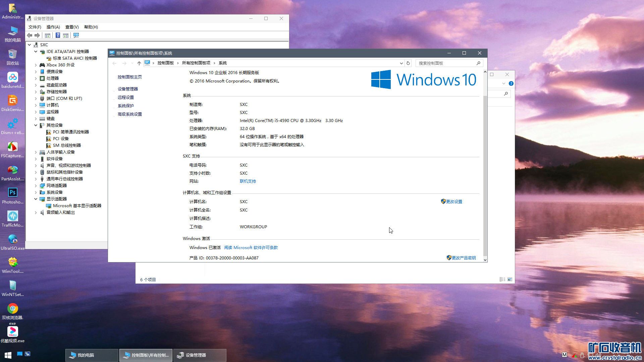
Task: Click 所有控制面板项 breadcrumb in the address bar
Action: click(x=196, y=63)
